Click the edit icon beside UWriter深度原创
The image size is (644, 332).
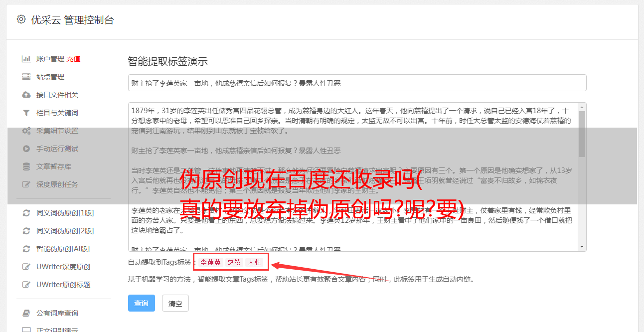pos(26,267)
